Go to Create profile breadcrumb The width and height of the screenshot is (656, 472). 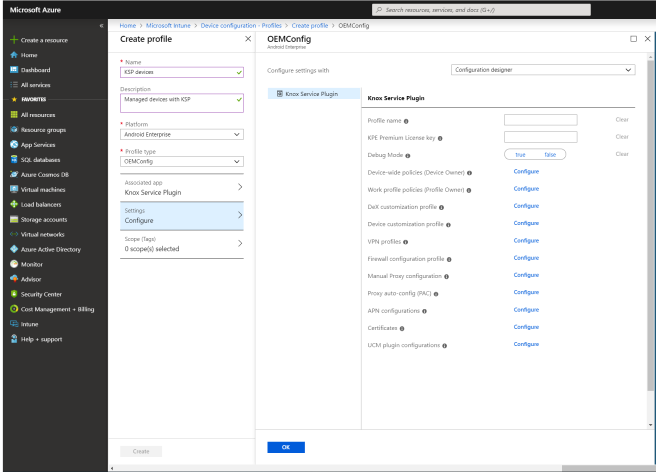pyautogui.click(x=310, y=26)
